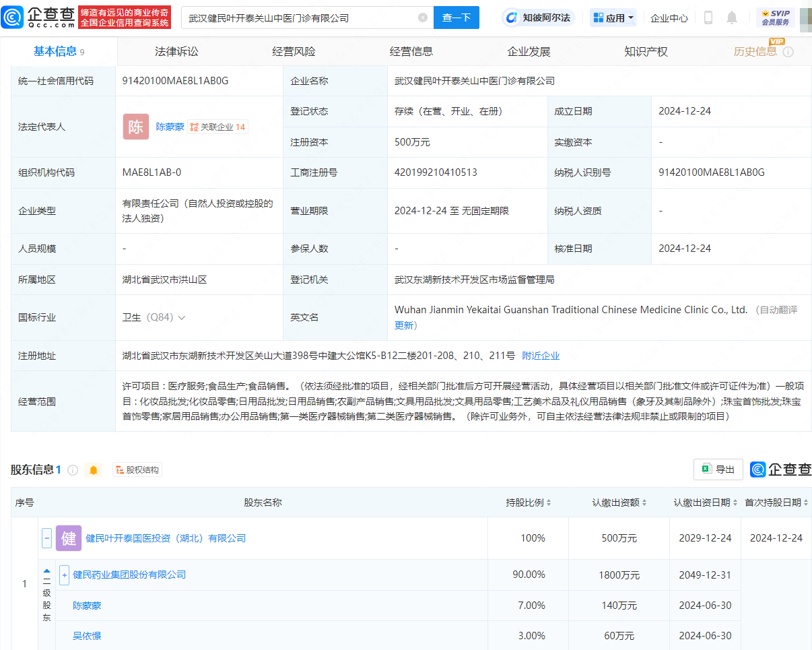Click 武汉东湖新技术开发区市场监督管理局 text

(475, 280)
